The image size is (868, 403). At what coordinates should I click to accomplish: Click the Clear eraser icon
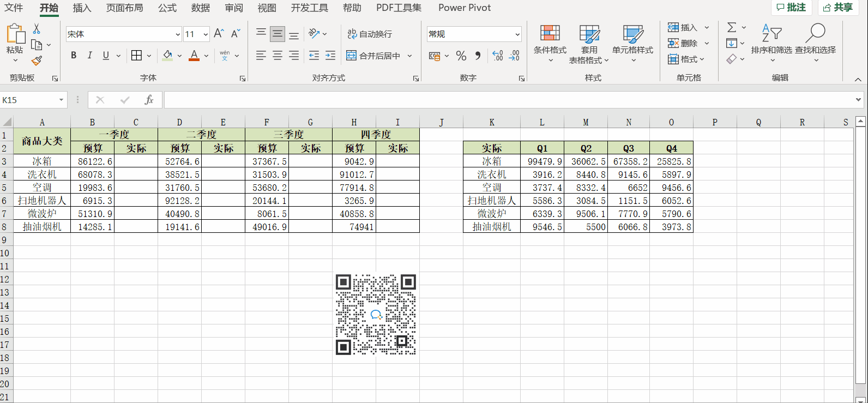tap(732, 59)
